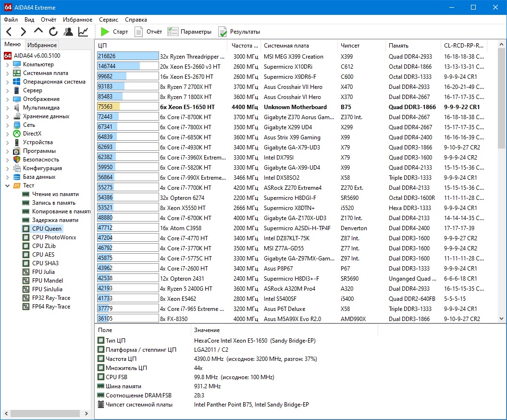Open the Справка menu

(136, 20)
